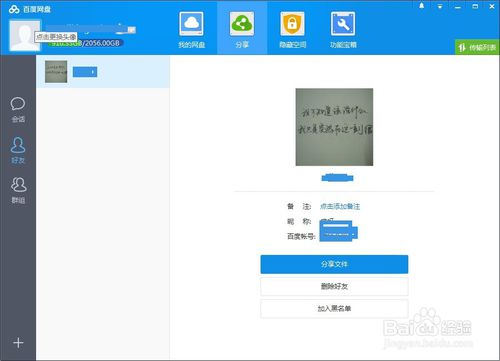
Task: Click the plus icon at sidebar bottom
Action: 18,343
